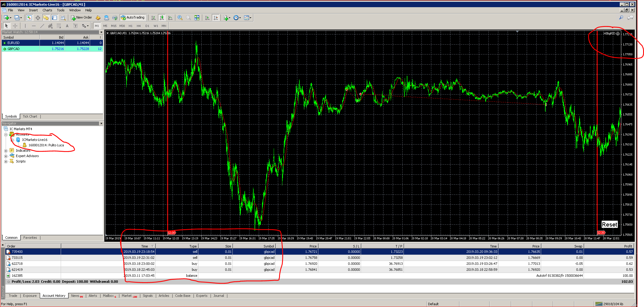This screenshot has height=307, width=644.
Task: Toggle the Market Watch window icon
Action: (29, 18)
